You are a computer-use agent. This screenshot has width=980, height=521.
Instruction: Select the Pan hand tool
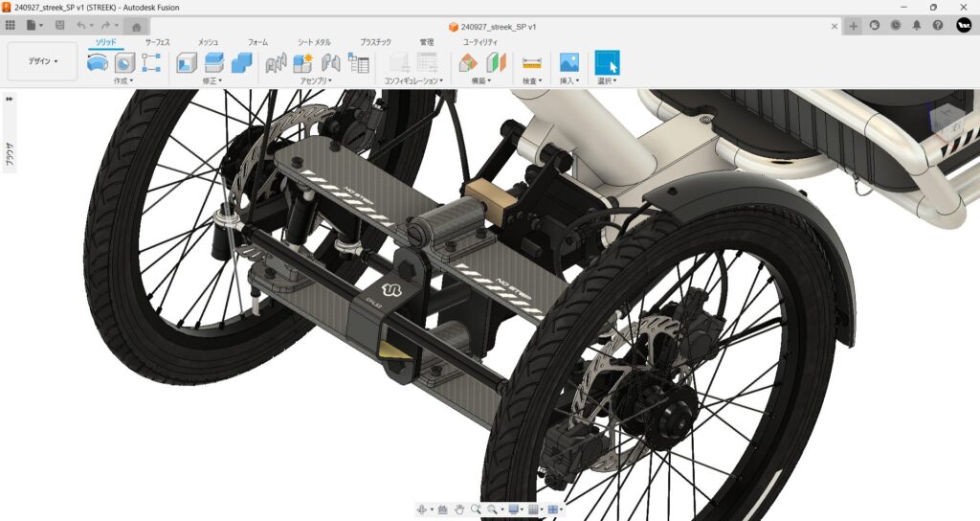point(459,510)
